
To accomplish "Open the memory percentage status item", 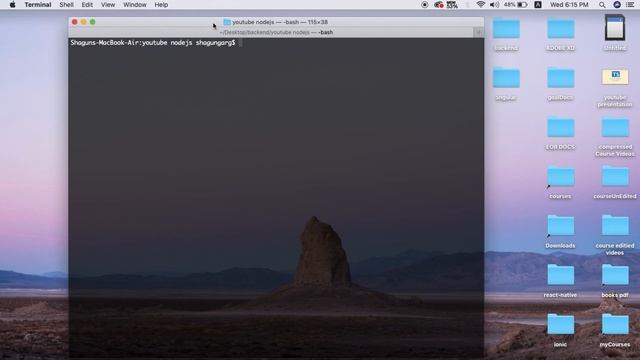I will click(x=452, y=5).
